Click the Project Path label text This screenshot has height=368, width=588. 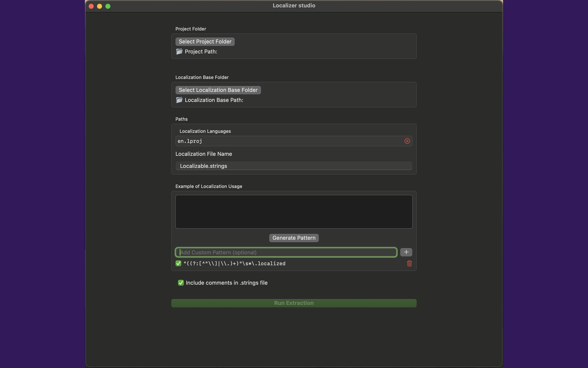pos(201,52)
